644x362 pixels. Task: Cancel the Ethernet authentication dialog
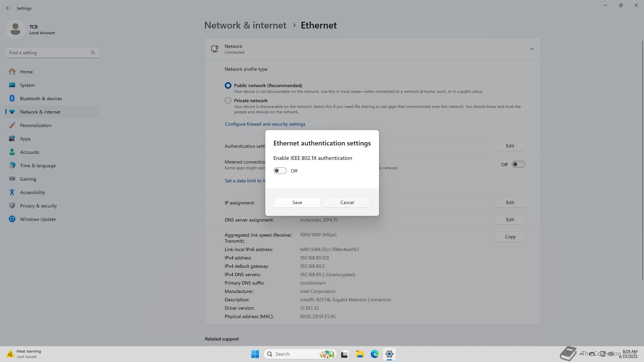pyautogui.click(x=347, y=202)
